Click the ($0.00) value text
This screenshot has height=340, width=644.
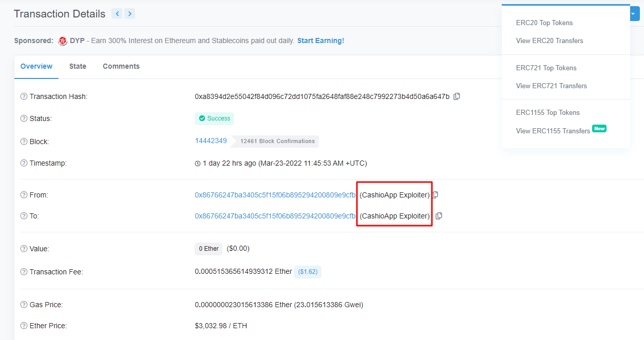point(238,248)
